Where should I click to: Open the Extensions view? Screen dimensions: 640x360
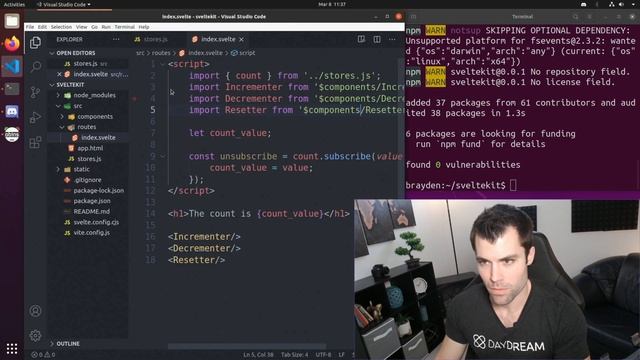(x=36, y=142)
